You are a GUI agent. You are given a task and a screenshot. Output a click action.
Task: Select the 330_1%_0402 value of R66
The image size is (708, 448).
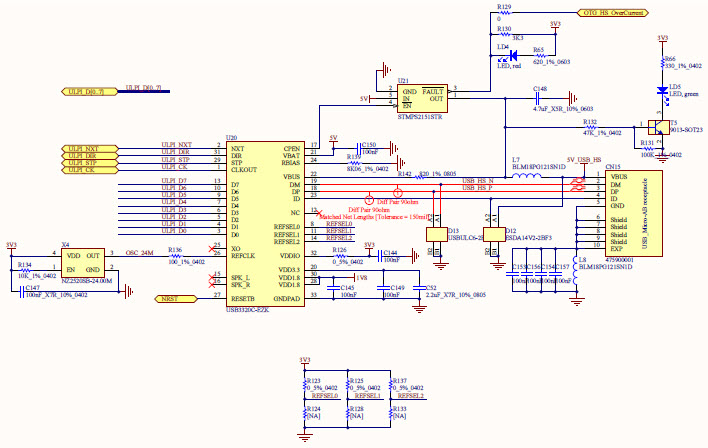[684, 66]
